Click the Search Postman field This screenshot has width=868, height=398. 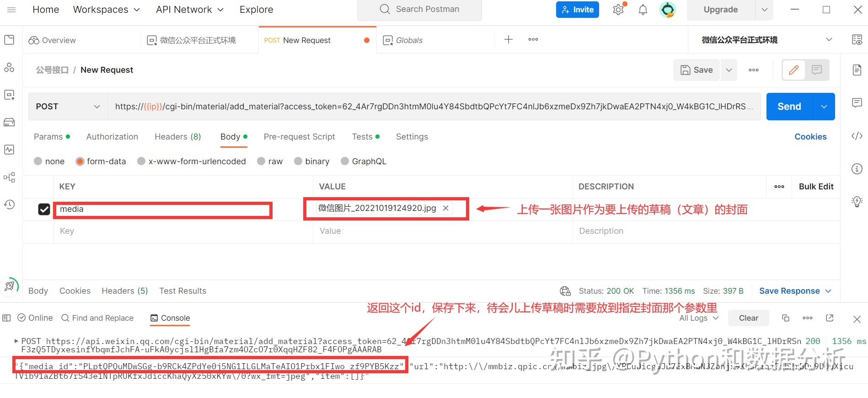click(x=419, y=10)
